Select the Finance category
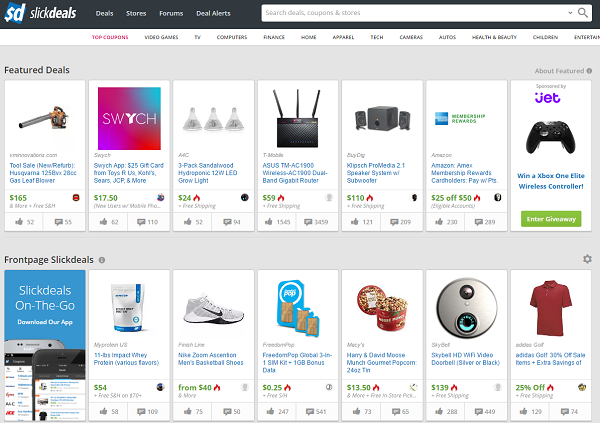 click(x=274, y=37)
